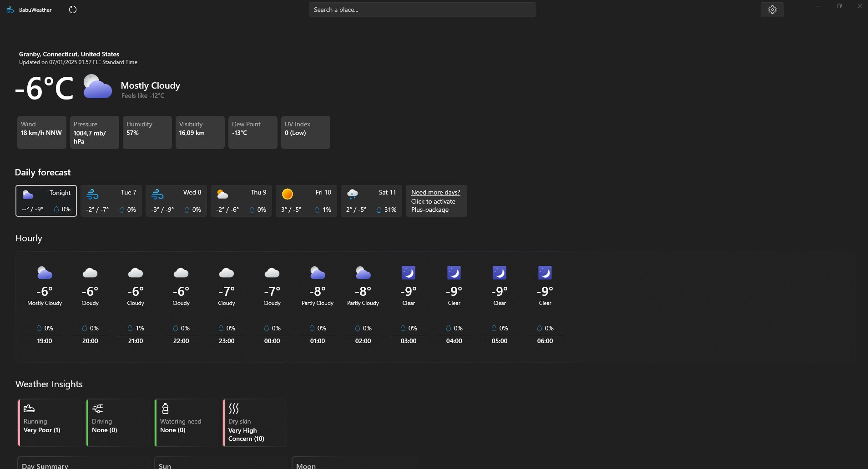Click the refresh weather icon

point(73,10)
